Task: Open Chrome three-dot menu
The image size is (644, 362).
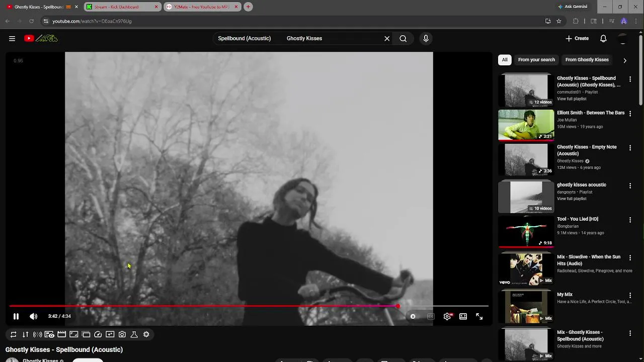Action: pos(636,21)
